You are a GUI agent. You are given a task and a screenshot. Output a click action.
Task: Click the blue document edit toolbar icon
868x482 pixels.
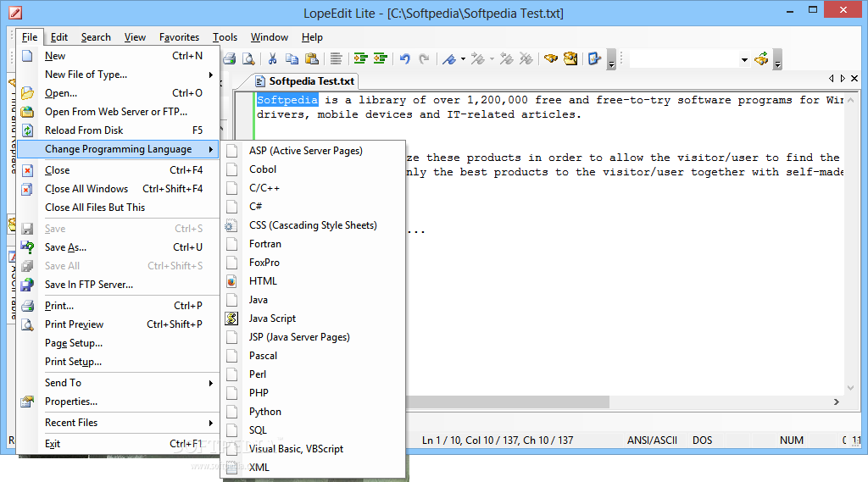coord(594,58)
